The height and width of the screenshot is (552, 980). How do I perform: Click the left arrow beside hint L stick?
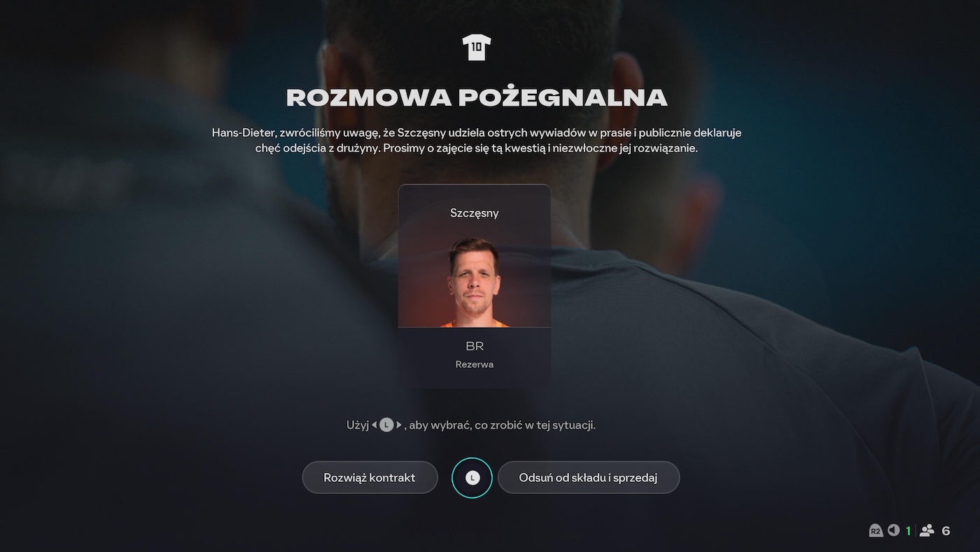[x=374, y=425]
